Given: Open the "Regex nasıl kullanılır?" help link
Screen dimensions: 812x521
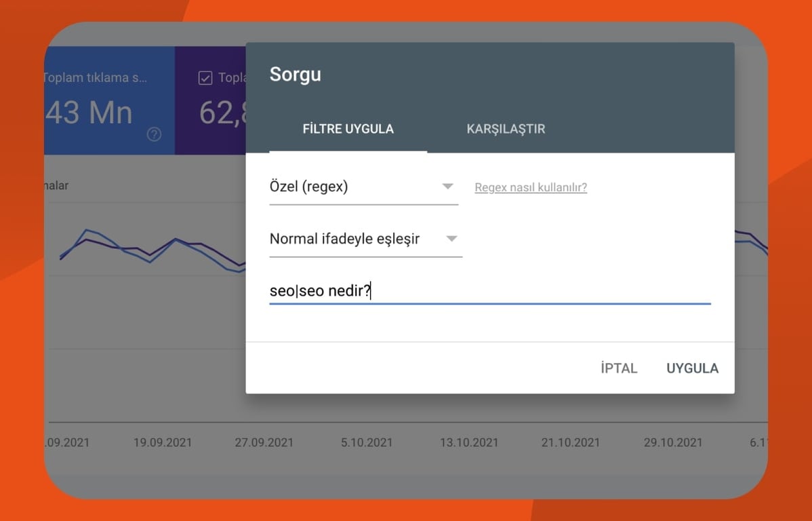Looking at the screenshot, I should [531, 187].
